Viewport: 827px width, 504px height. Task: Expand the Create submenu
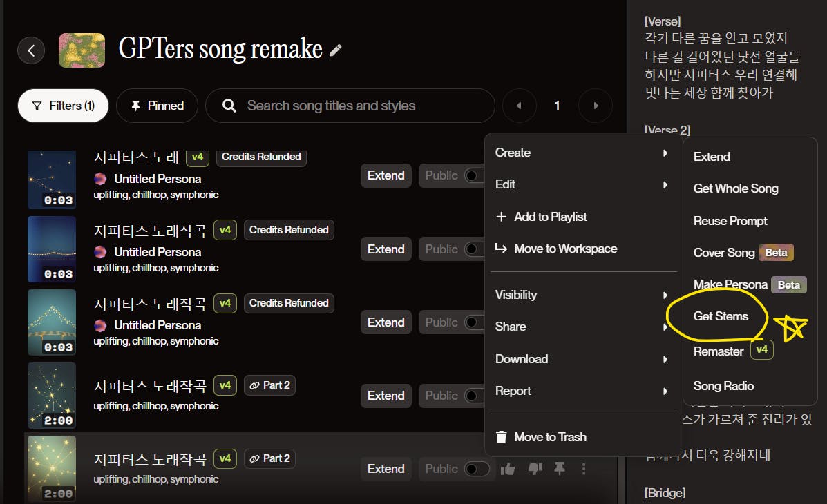(583, 153)
